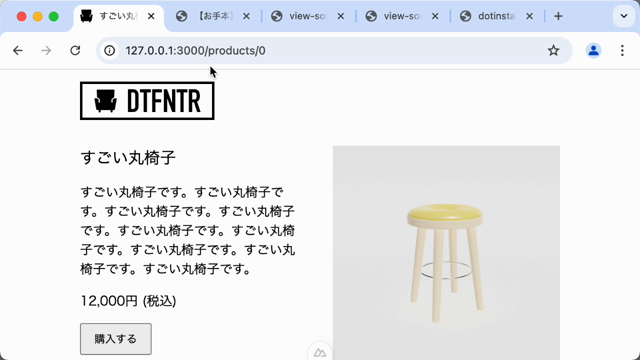Viewport: 640px width, 360px height.
Task: Close the first view-source tab
Action: [x=341, y=16]
